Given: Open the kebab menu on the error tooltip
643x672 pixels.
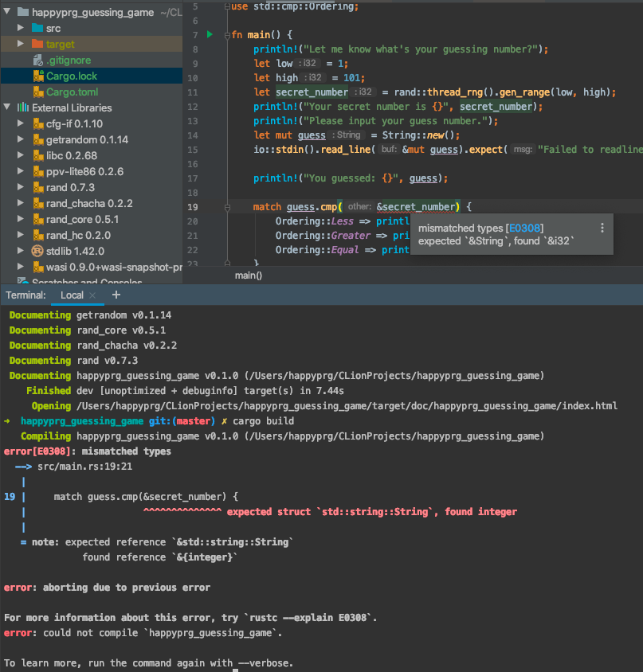Looking at the screenshot, I should coord(603,229).
